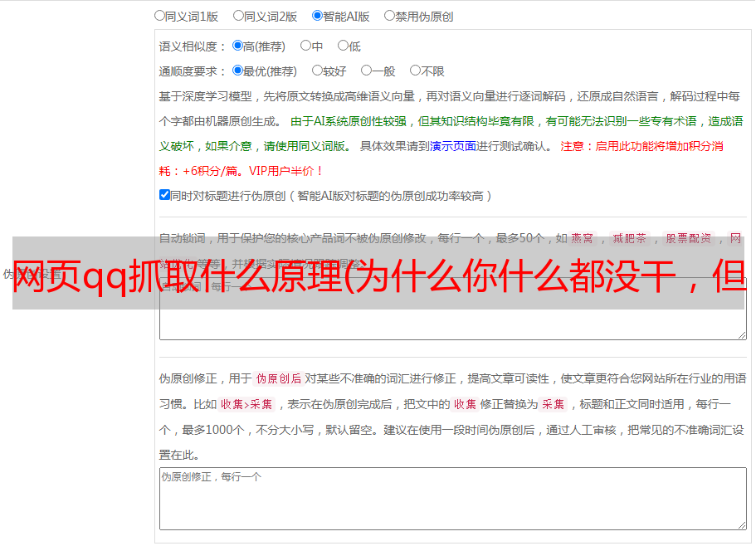Screen dimensions: 756x546
Task: Click inside the 自动锁词 textarea
Action: tap(453, 309)
